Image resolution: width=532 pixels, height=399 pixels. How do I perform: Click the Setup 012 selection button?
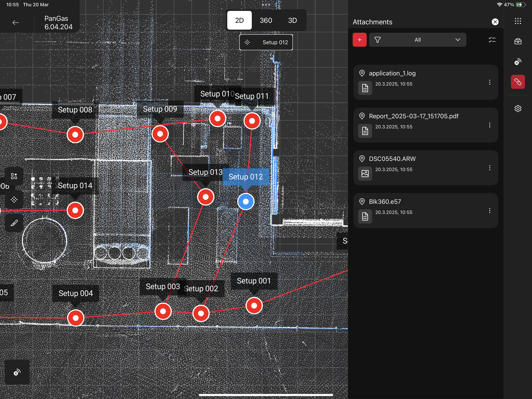click(x=266, y=42)
